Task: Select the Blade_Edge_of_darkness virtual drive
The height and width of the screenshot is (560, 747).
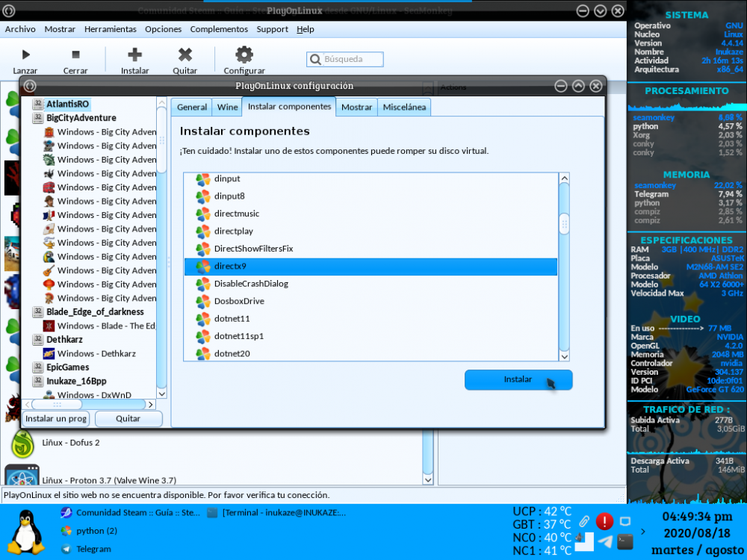Action: tap(95, 312)
